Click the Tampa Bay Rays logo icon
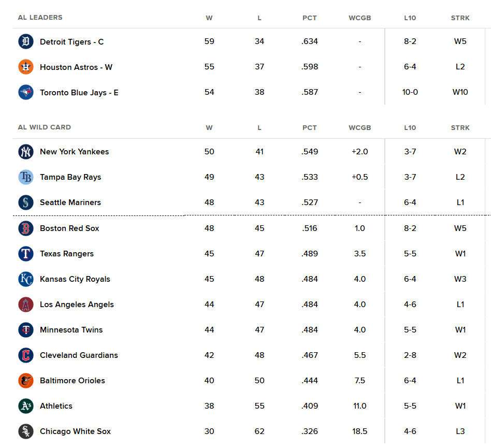Image resolution: width=491 pixels, height=448 pixels. point(26,177)
